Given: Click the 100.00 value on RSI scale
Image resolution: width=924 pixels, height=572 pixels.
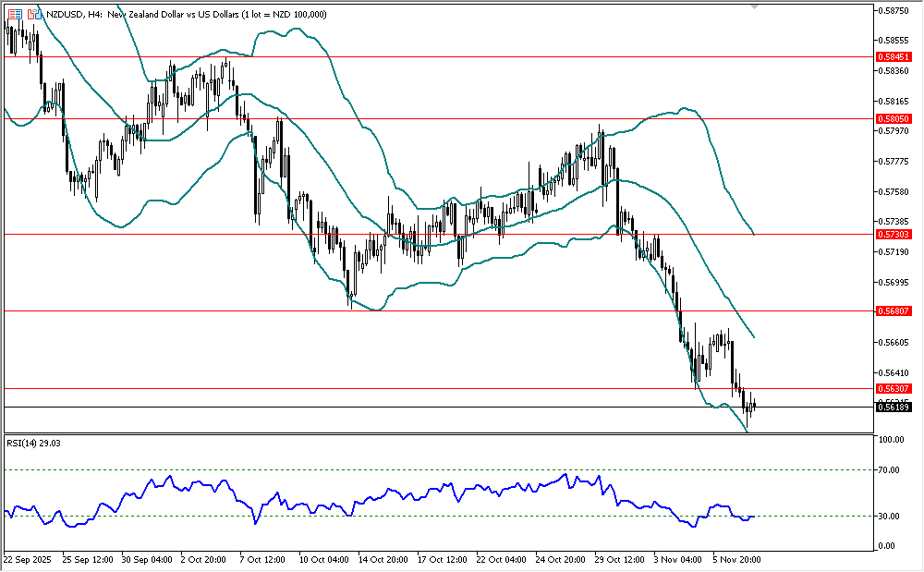Looking at the screenshot, I should (893, 441).
